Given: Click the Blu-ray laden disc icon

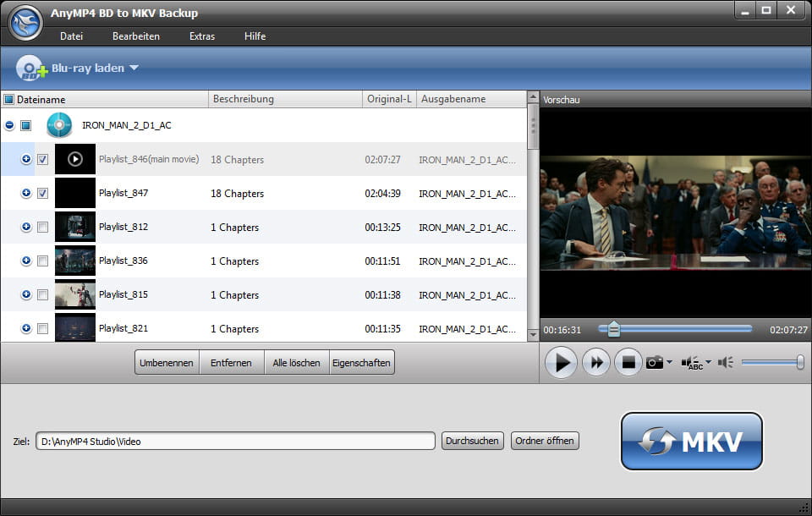Looking at the screenshot, I should 31,68.
